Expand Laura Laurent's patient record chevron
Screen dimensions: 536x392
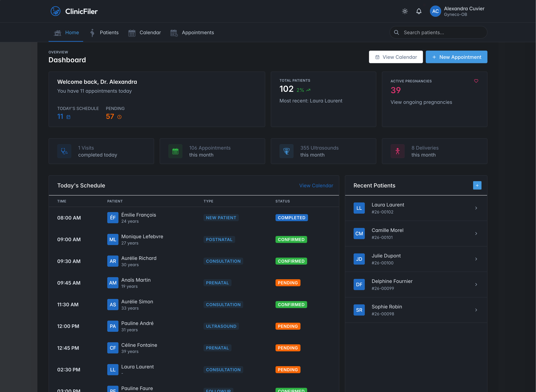(x=476, y=208)
